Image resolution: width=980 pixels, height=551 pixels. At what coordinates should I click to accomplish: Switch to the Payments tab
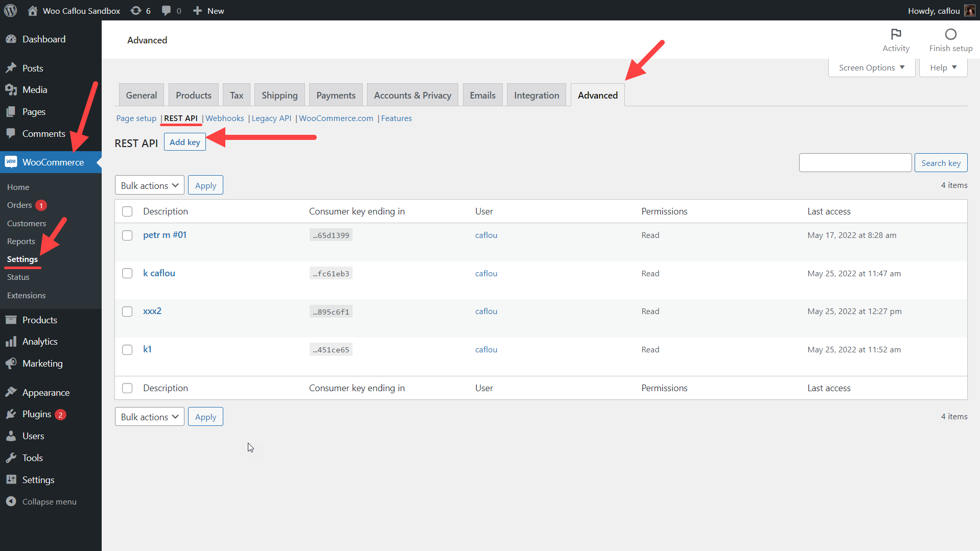point(335,94)
